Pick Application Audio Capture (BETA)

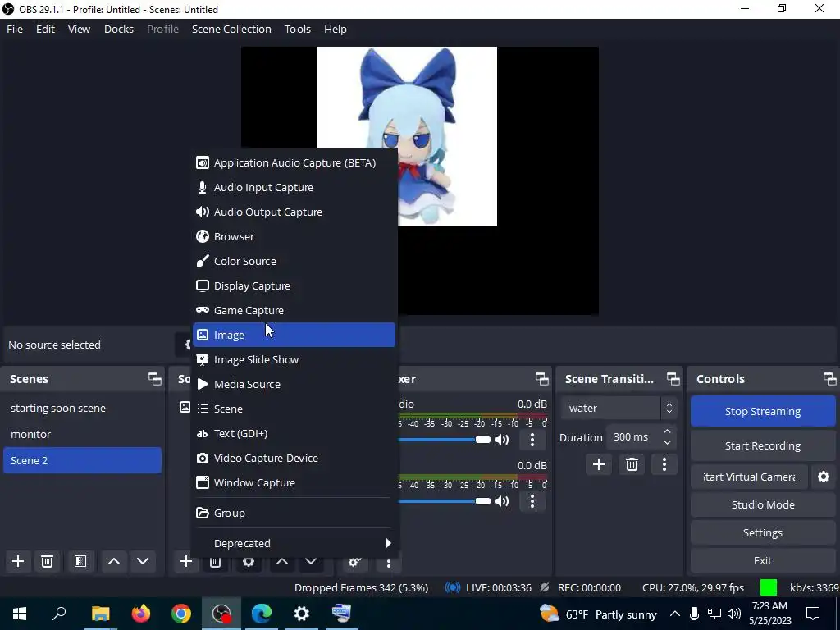tap(294, 162)
